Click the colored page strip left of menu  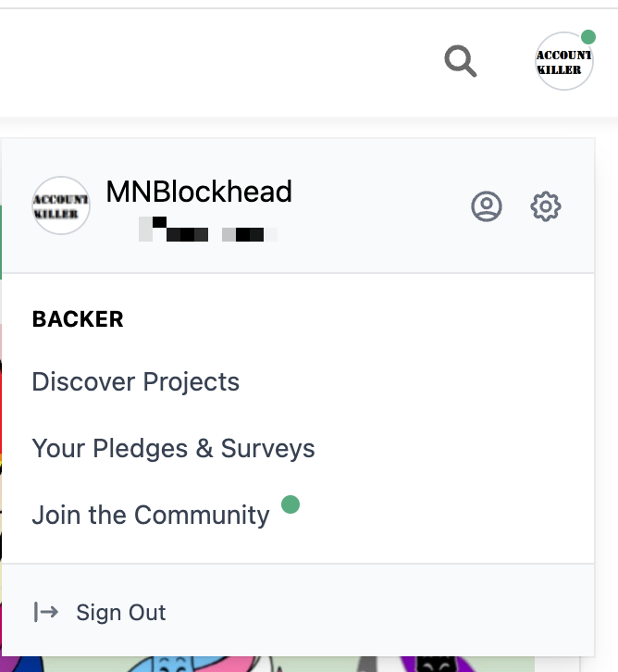1,429
